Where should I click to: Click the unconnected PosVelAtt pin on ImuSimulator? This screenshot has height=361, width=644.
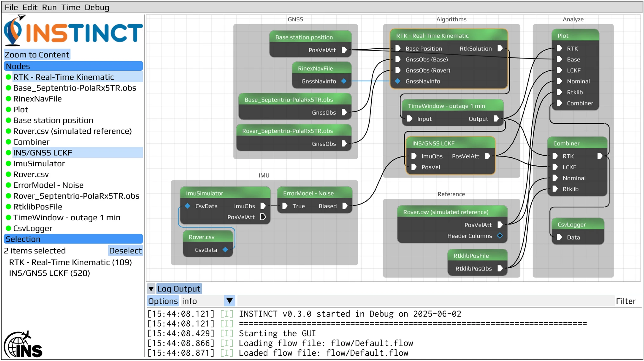(263, 217)
